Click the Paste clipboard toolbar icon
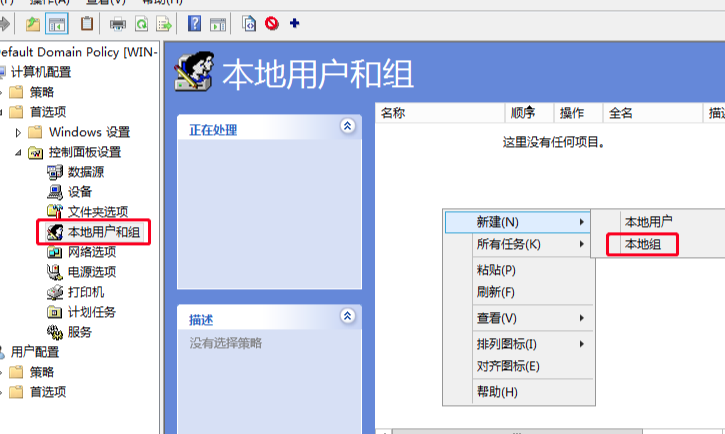725x434 pixels. pos(88,23)
